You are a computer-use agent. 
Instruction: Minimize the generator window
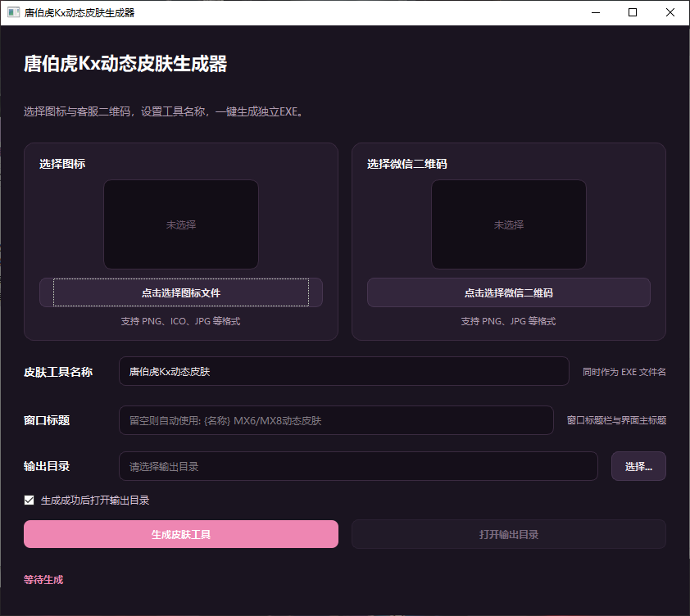pyautogui.click(x=596, y=12)
